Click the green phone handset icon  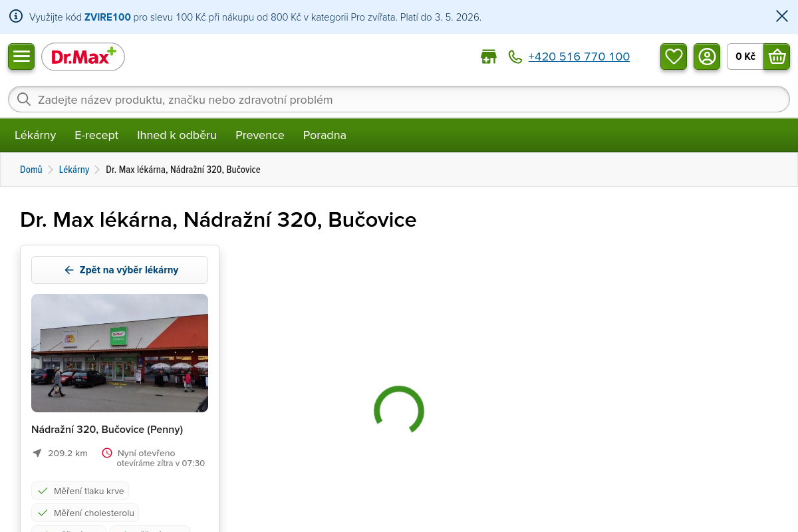tap(515, 57)
